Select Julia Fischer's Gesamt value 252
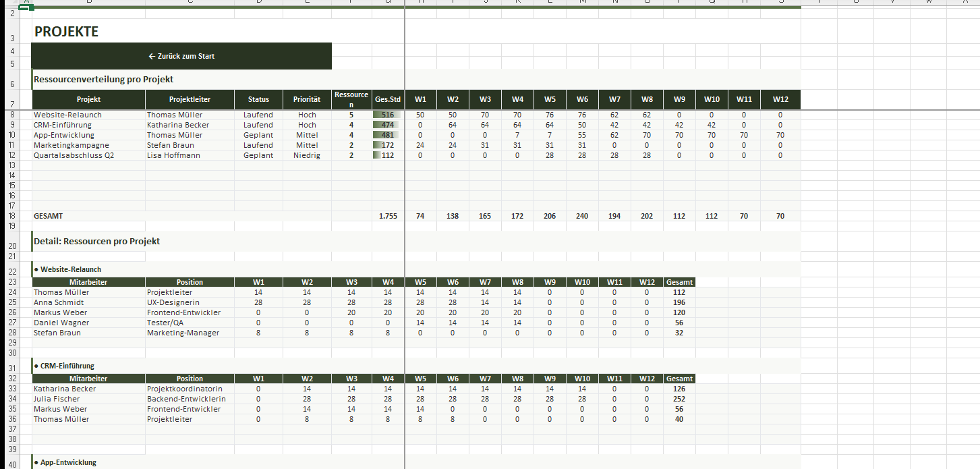The height and width of the screenshot is (469, 980). click(679, 399)
